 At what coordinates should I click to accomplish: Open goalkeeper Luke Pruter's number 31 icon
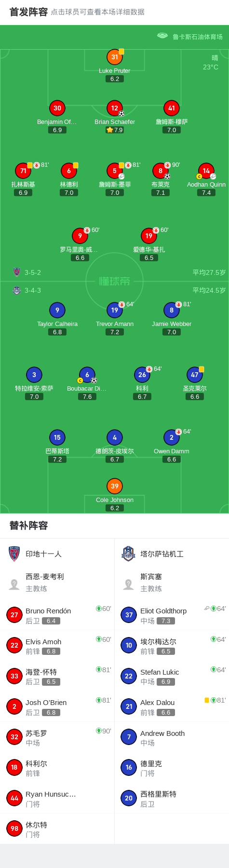(115, 57)
